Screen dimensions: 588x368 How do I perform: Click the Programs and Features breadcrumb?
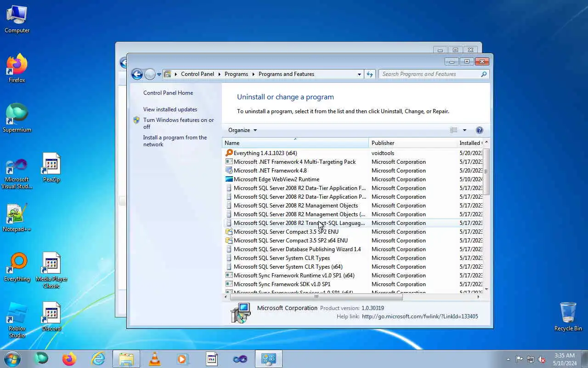point(286,74)
